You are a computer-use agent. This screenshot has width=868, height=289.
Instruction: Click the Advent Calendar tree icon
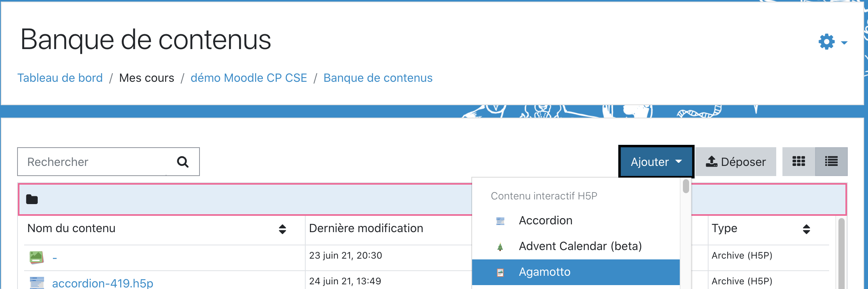500,247
